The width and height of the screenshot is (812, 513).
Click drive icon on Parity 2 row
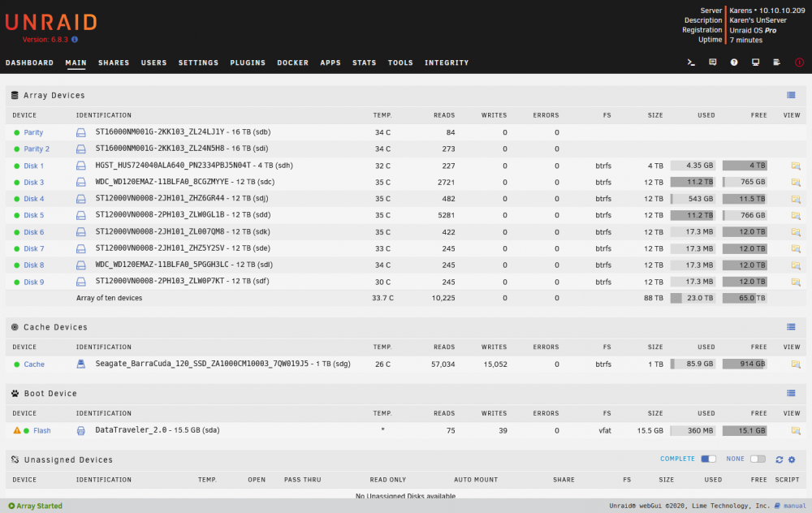[x=80, y=149]
